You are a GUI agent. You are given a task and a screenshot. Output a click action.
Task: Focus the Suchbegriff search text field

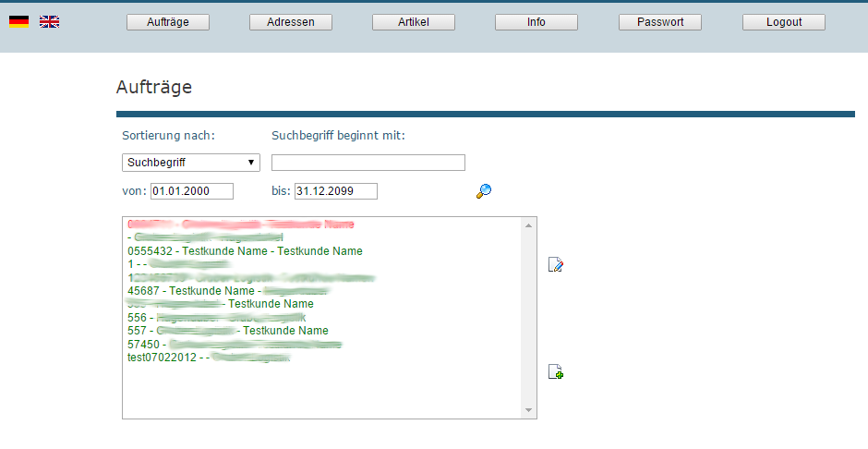[x=368, y=163]
